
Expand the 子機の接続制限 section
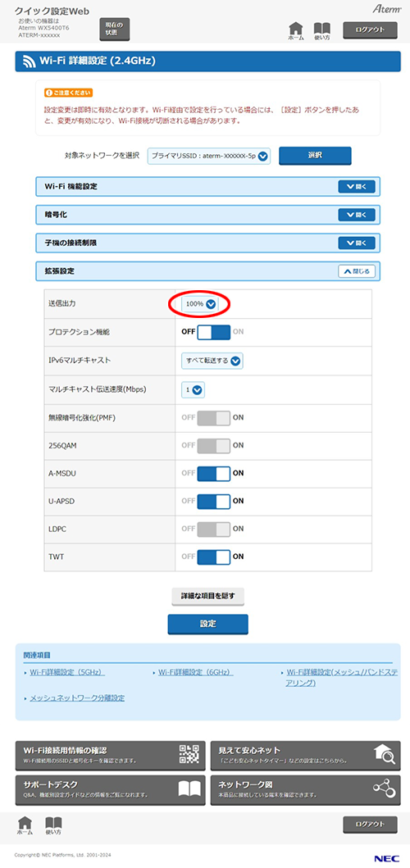pyautogui.click(x=357, y=243)
